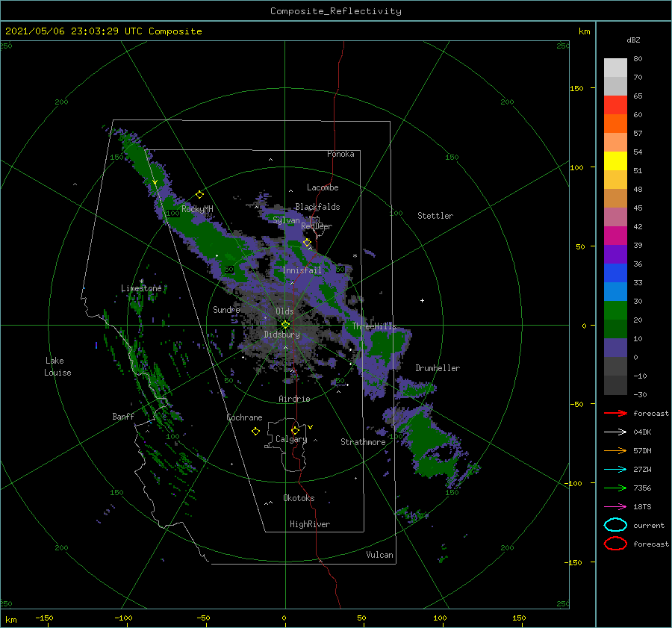Select the red forecast ellipse symbol
Screen dimensions: 672x628
click(x=615, y=544)
